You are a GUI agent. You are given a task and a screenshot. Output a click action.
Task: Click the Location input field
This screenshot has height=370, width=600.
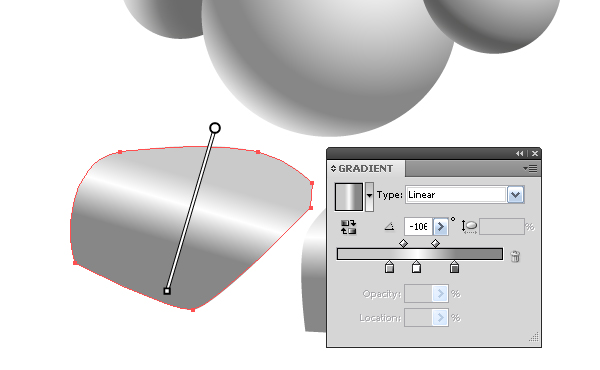pyautogui.click(x=418, y=318)
